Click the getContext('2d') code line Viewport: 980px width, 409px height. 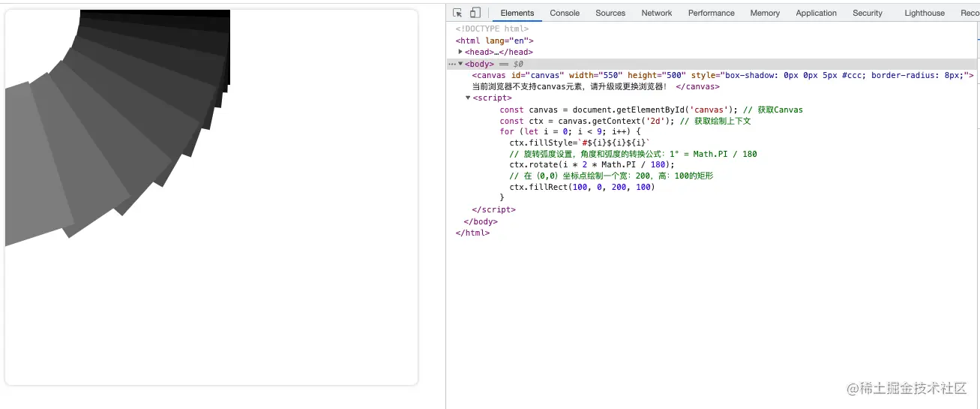[x=625, y=121]
